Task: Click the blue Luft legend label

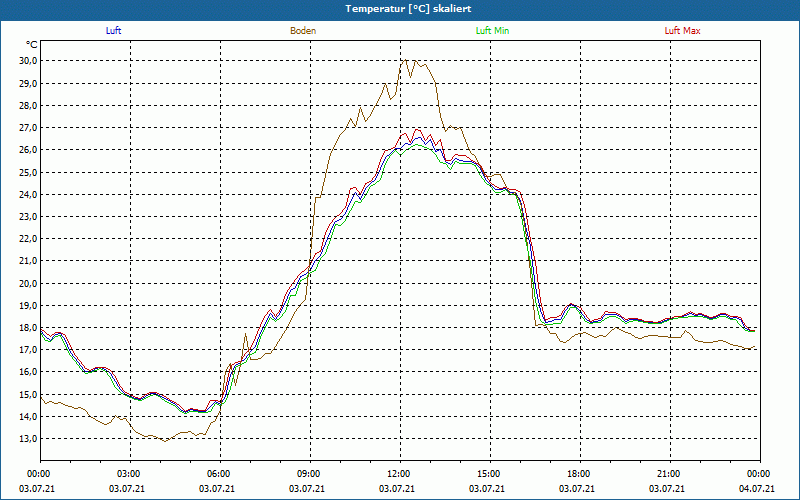Action: pyautogui.click(x=113, y=31)
